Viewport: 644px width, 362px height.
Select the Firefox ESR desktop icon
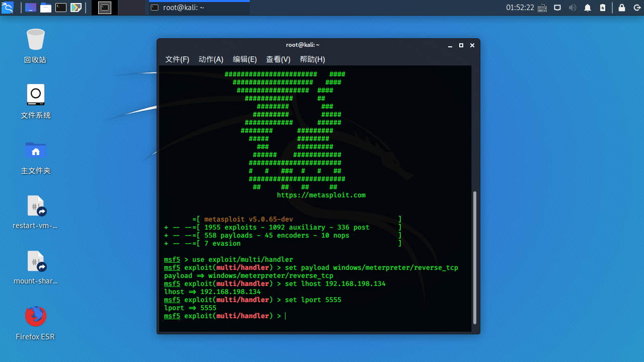coord(35,323)
